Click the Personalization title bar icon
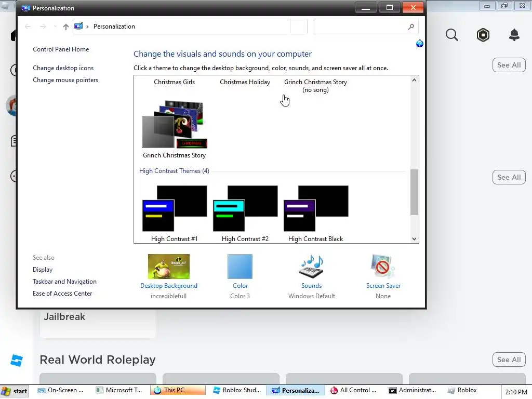Viewport: 532px width, 399px height. click(x=26, y=8)
